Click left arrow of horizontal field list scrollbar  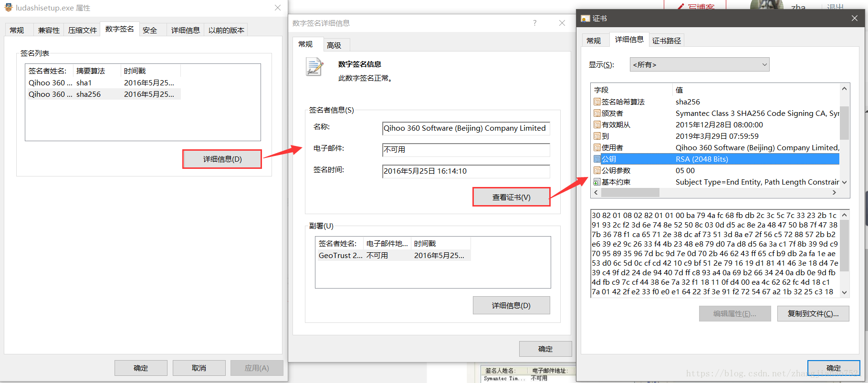click(x=596, y=192)
